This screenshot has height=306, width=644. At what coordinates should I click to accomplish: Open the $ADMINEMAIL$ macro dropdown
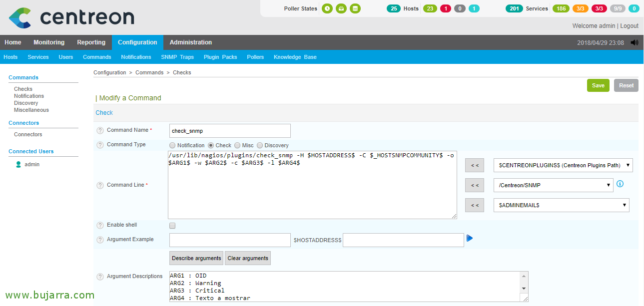pos(561,205)
